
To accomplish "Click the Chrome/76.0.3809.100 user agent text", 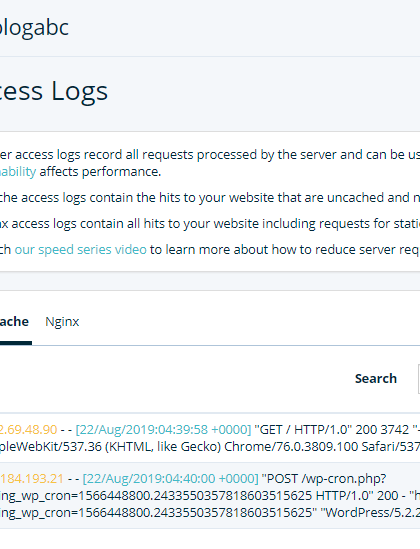I will [x=291, y=447].
